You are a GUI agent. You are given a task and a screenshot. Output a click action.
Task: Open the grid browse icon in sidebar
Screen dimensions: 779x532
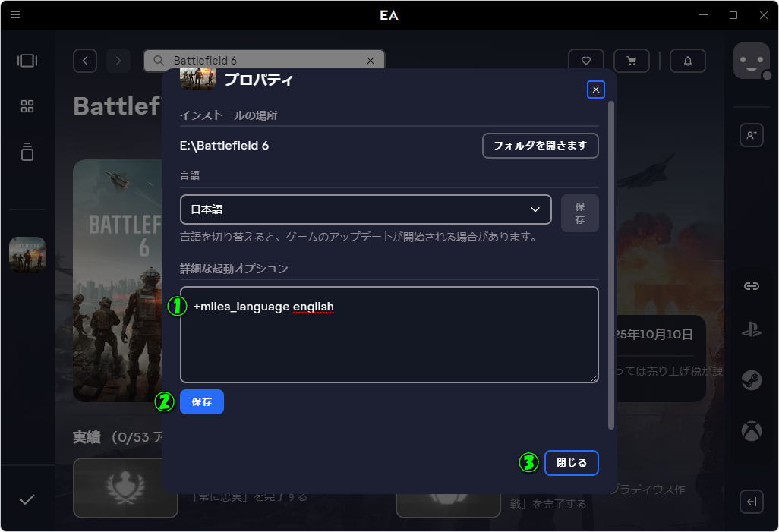(x=27, y=106)
